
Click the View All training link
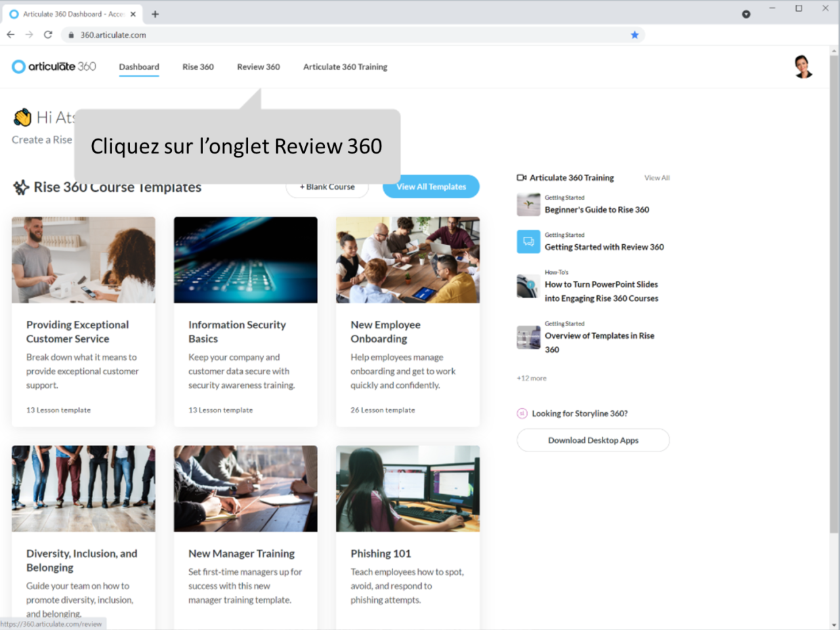pyautogui.click(x=656, y=177)
